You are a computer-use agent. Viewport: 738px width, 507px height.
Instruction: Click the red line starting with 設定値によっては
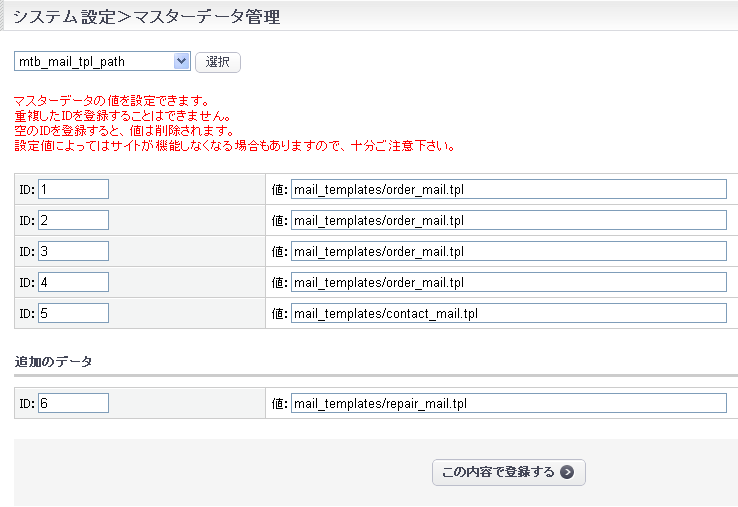[x=234, y=146]
